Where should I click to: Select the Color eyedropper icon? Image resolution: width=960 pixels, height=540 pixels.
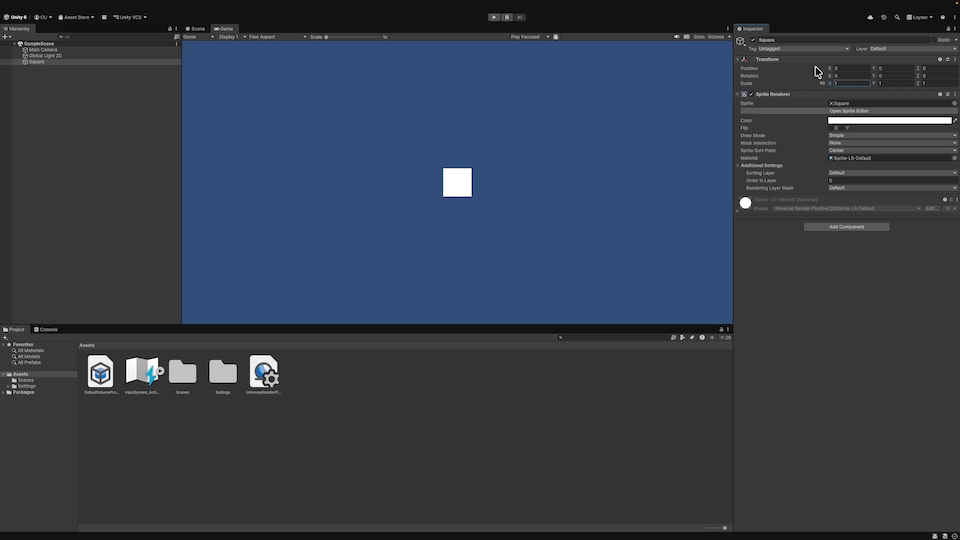(954, 121)
